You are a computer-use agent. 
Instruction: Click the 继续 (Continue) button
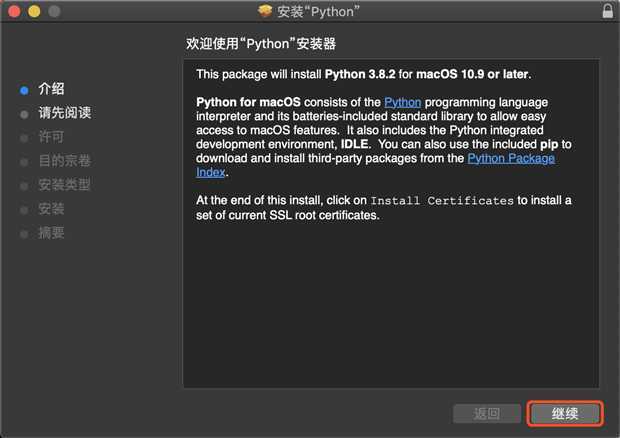[565, 414]
